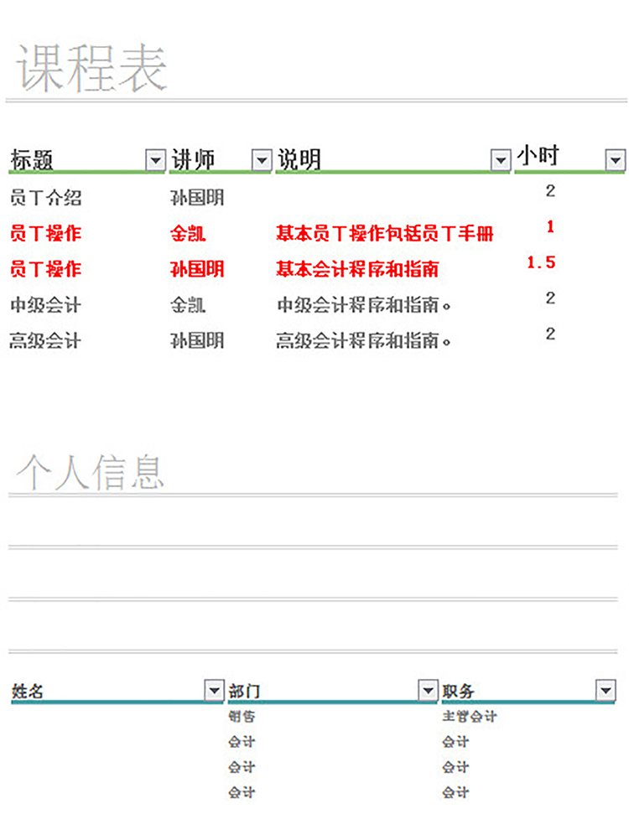The image size is (629, 840).
Task: Click the 个人信息 section title
Action: [90, 472]
